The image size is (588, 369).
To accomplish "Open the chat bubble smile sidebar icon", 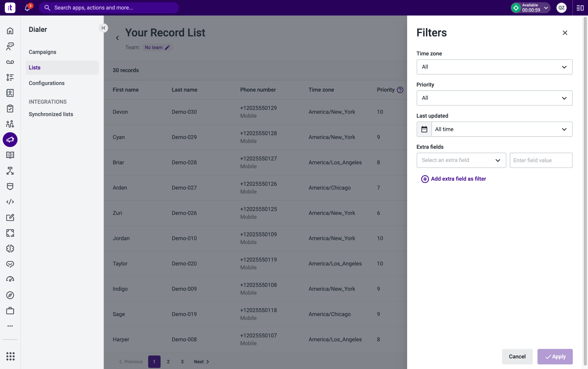I will pyautogui.click(x=10, y=264).
